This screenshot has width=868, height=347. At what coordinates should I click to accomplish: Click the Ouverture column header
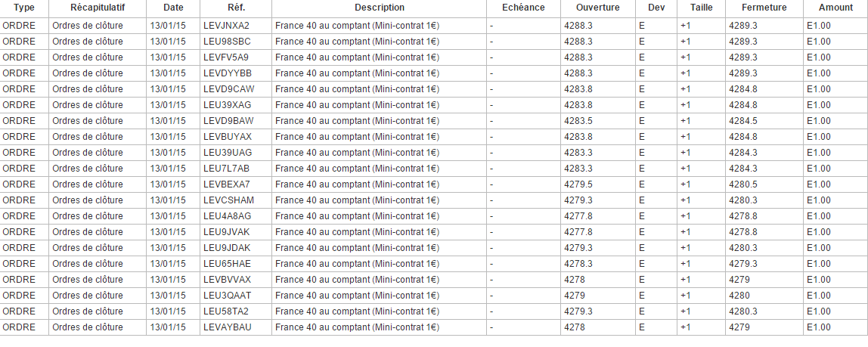click(x=597, y=8)
